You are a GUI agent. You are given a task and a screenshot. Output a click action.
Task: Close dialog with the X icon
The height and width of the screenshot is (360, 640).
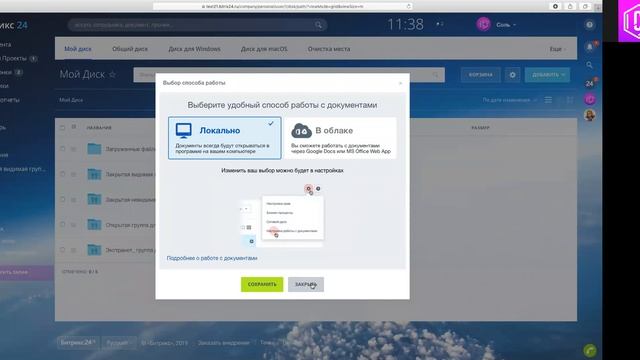(x=400, y=83)
